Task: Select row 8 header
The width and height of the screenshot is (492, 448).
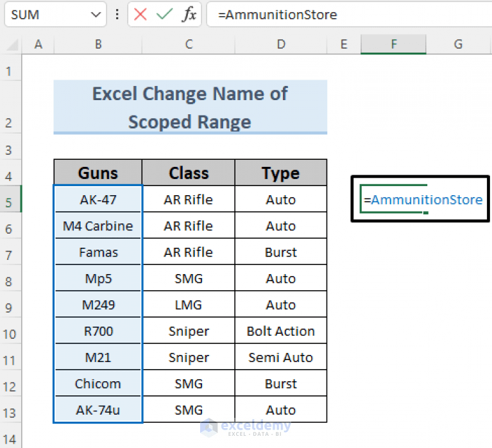Action: (x=10, y=278)
